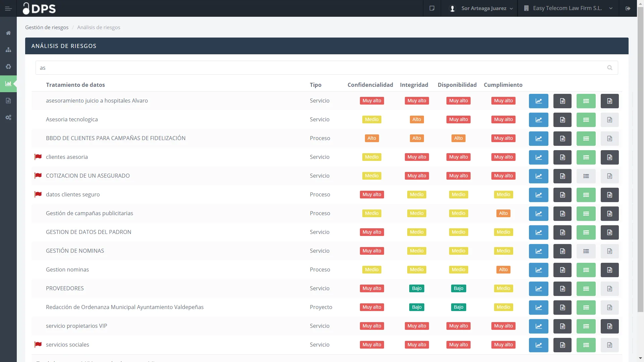Open chart icon for Gestion nominas

pos(539,270)
